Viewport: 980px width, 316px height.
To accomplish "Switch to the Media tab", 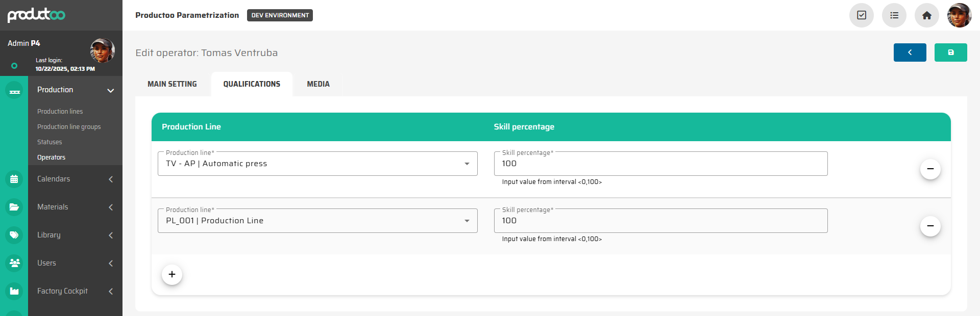I will coord(318,84).
